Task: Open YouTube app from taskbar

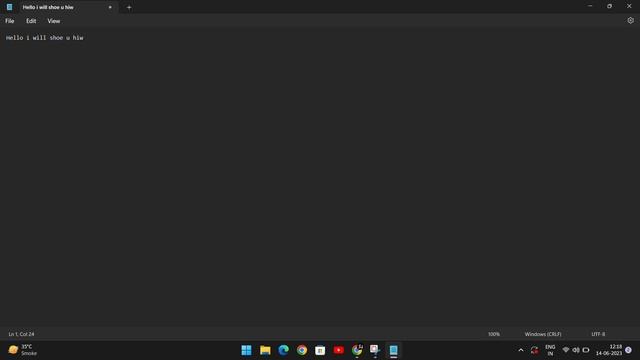Action: tap(339, 350)
